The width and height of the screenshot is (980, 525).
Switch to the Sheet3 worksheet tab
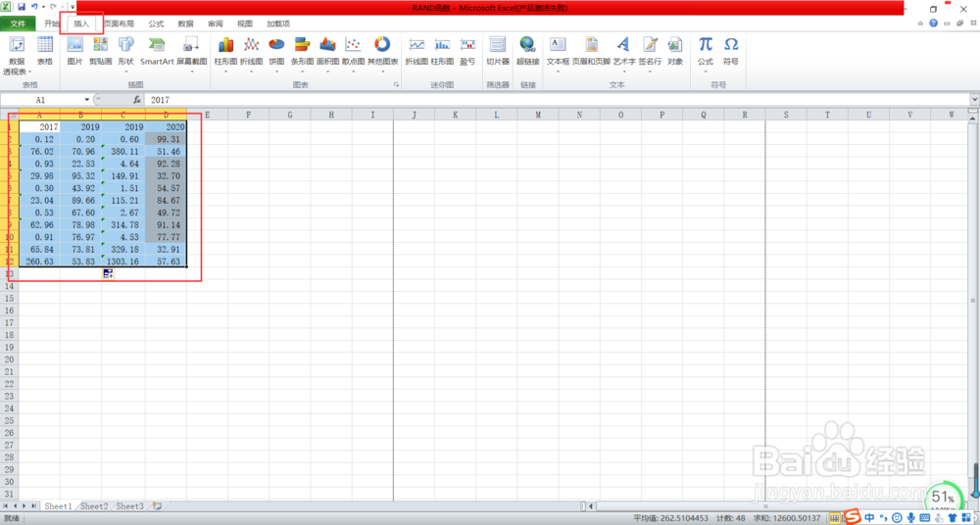tap(130, 506)
